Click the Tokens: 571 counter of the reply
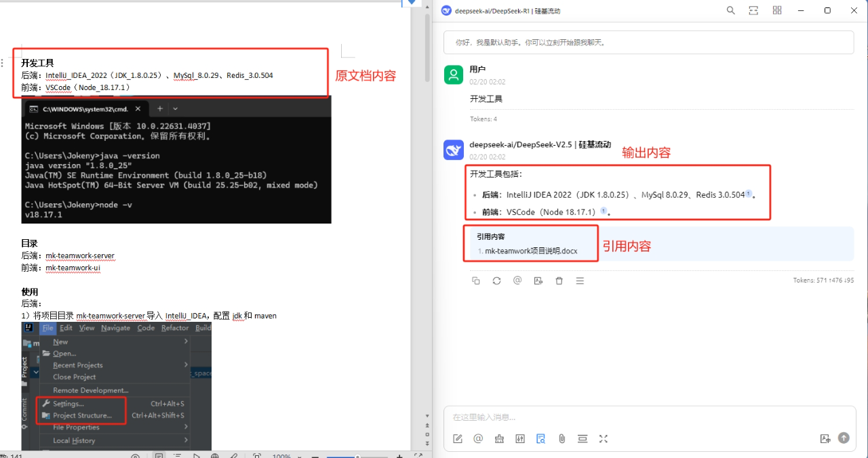Viewport: 868px width, 458px height. click(x=823, y=280)
